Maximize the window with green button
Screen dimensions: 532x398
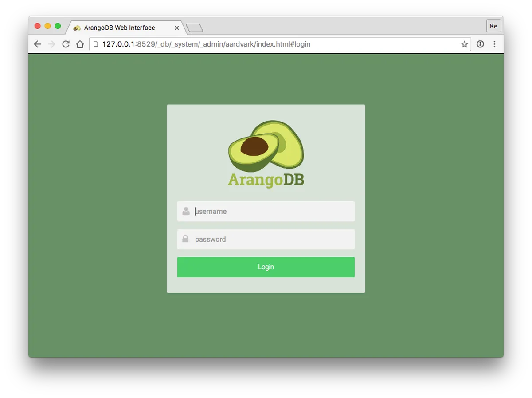pos(58,26)
